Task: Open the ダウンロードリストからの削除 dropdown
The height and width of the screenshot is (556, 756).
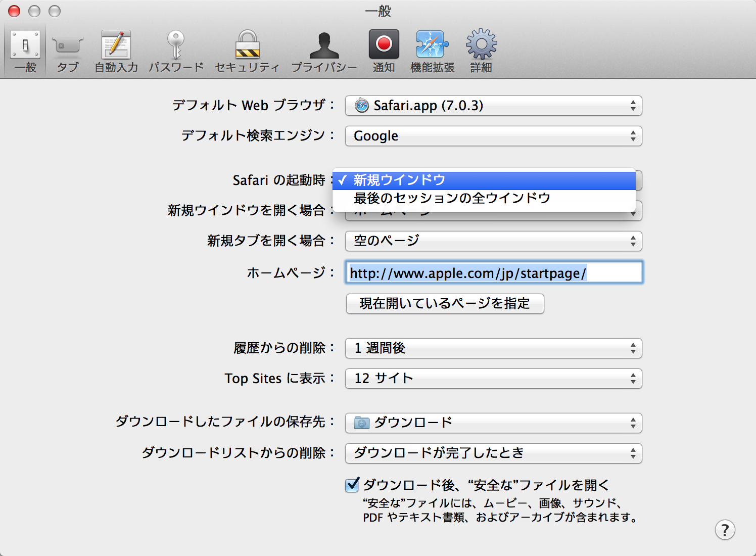Action: tap(493, 453)
